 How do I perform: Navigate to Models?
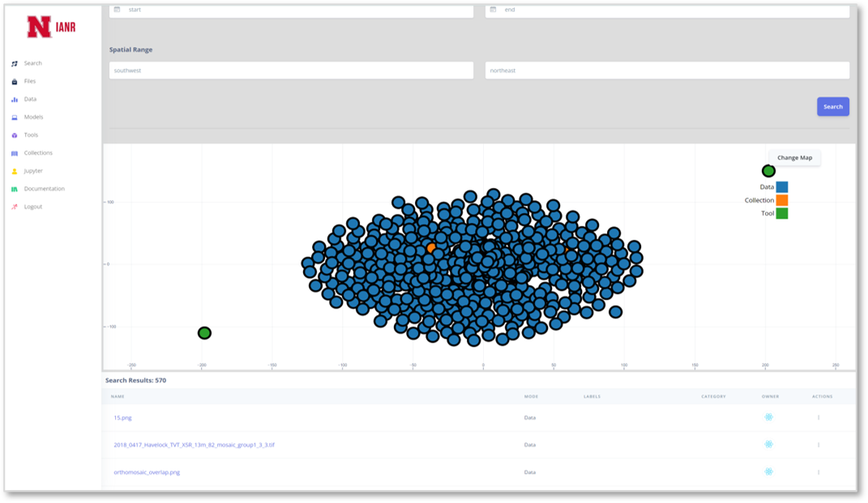tap(33, 117)
